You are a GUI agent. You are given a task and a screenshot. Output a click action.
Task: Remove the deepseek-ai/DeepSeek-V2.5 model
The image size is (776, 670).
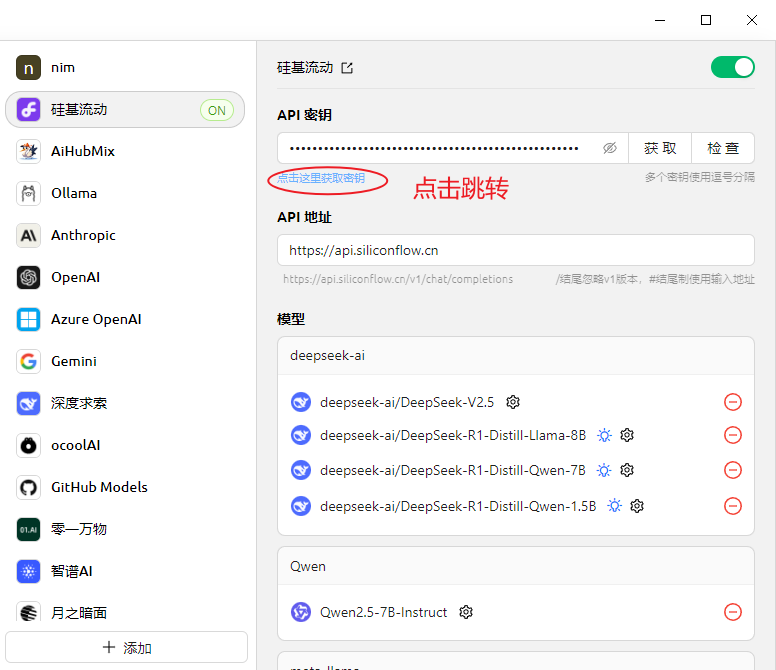tap(732, 402)
